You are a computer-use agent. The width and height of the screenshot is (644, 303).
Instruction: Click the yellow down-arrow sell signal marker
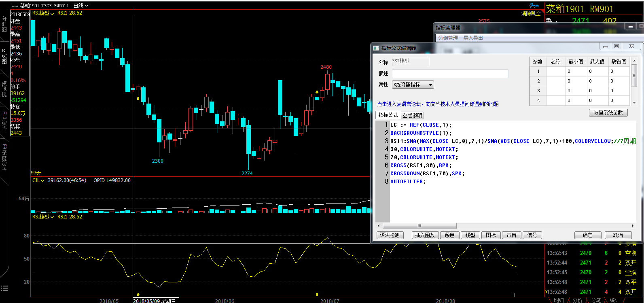317,92
